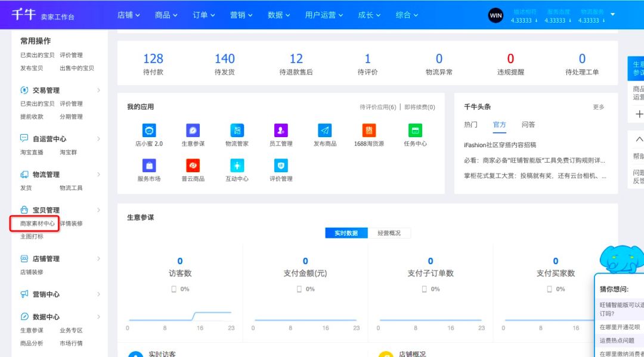Click the 访客数 trend chart

[181, 317]
